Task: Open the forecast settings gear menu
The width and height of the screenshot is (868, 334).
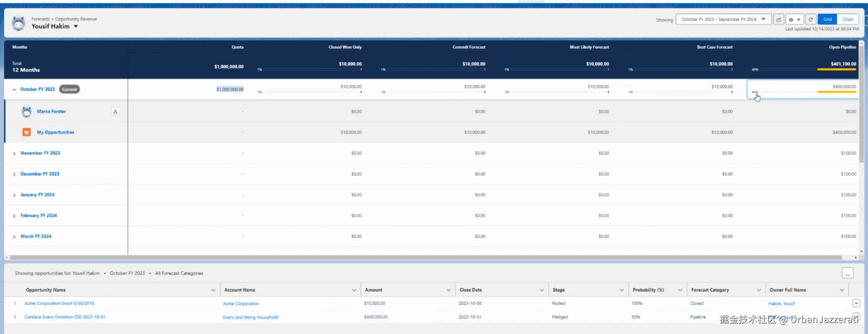Action: pos(794,19)
